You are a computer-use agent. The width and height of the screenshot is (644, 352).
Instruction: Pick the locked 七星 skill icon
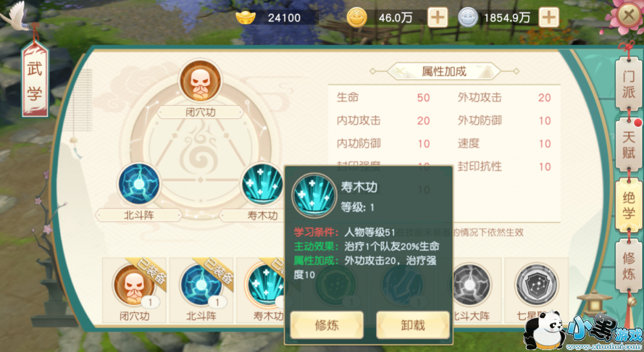[x=536, y=285]
